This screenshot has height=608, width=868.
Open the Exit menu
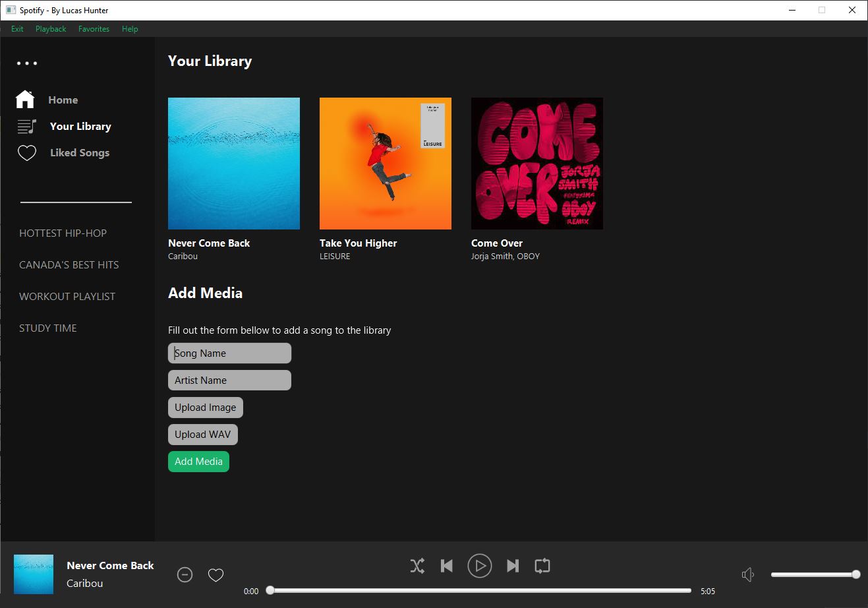(x=17, y=29)
